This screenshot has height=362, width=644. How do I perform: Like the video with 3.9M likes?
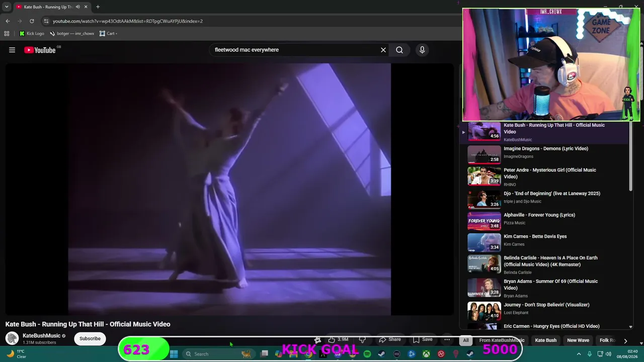pos(338,340)
